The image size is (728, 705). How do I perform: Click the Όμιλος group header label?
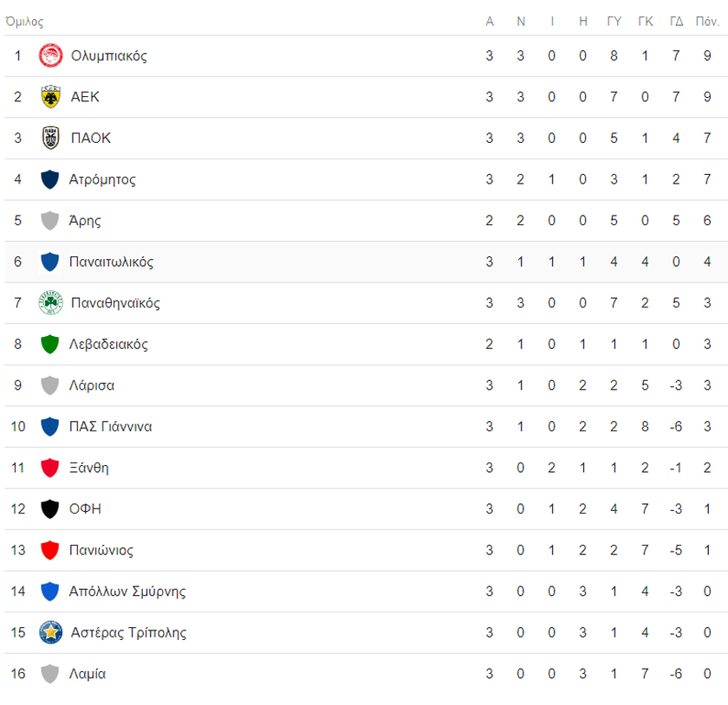24,22
